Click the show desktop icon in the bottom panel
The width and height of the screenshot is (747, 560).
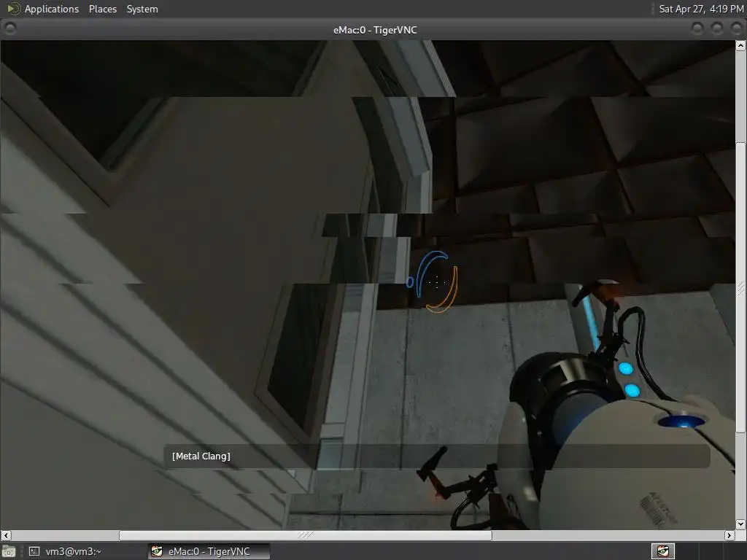click(x=9, y=551)
